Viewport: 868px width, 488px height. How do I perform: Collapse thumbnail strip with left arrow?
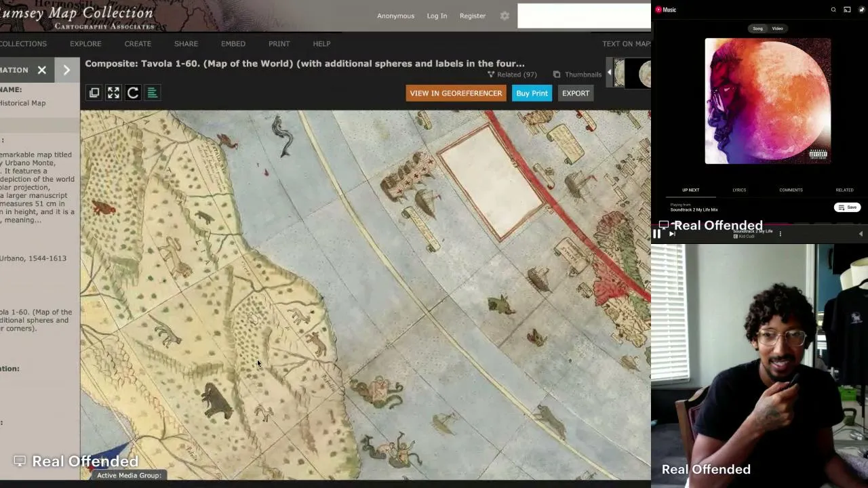[x=609, y=73]
